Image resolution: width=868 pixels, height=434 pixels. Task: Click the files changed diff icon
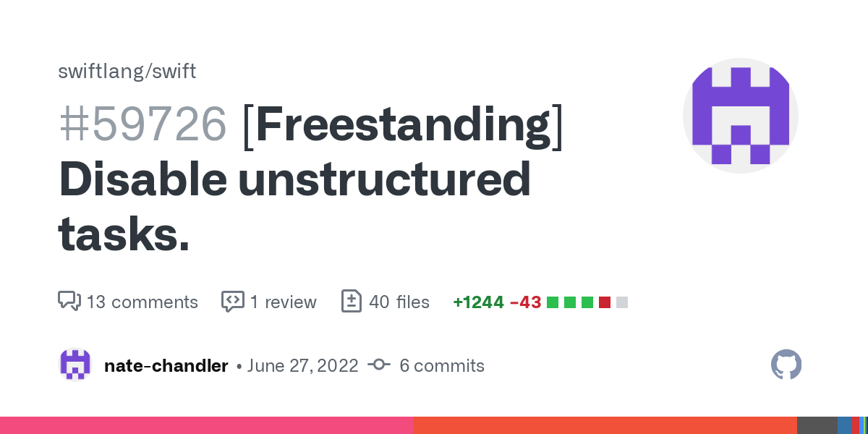(351, 301)
